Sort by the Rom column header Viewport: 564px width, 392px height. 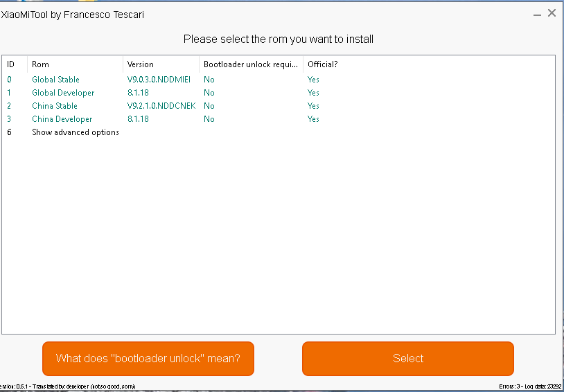point(75,64)
